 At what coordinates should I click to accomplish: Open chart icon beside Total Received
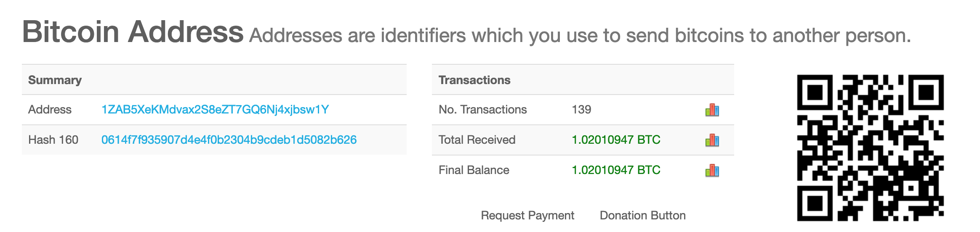[712, 140]
